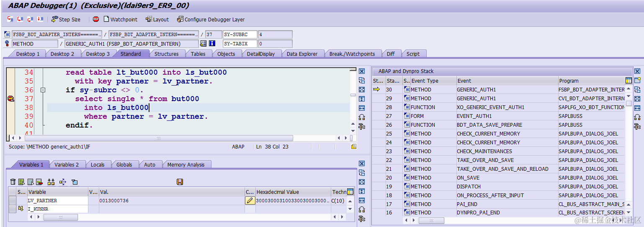Select stack row BDT_DATA_SAVE_PREPARE

click(499, 125)
